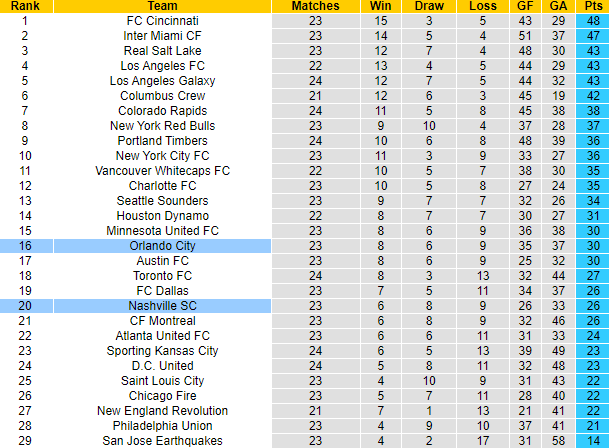Click the New York Red Bulls entry
This screenshot has width=609, height=448.
tap(163, 125)
